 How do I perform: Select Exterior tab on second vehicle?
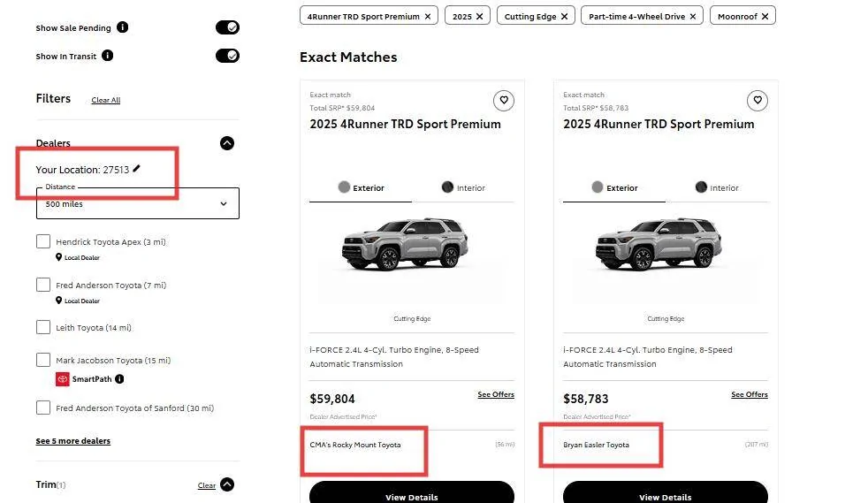pos(613,187)
